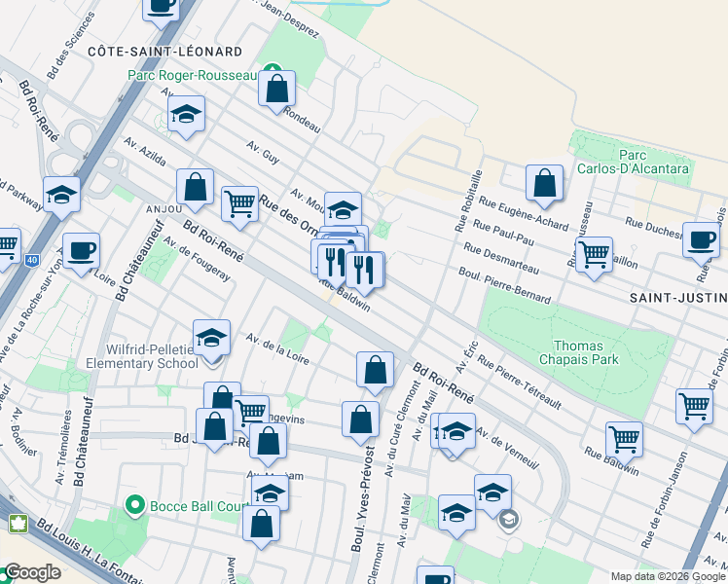This screenshot has width=728, height=584.
Task: Open the cart marker near Rue de Forbin-Janson
Action: click(x=695, y=410)
